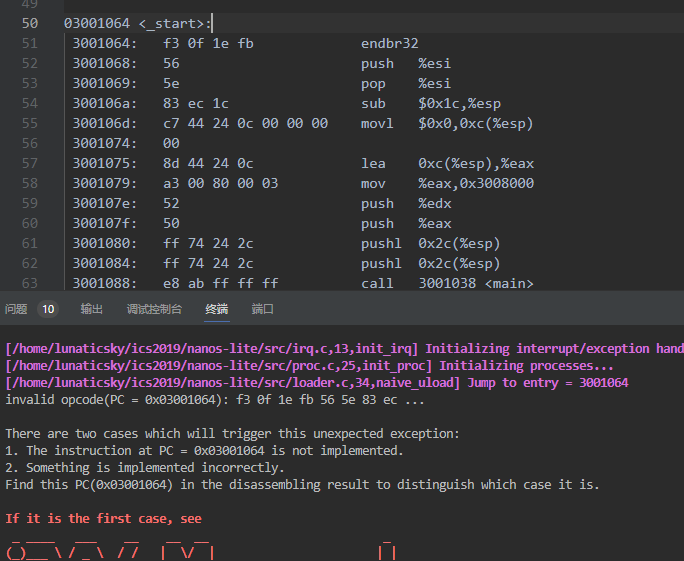Click 'There are two cases' terminal line

point(233,434)
